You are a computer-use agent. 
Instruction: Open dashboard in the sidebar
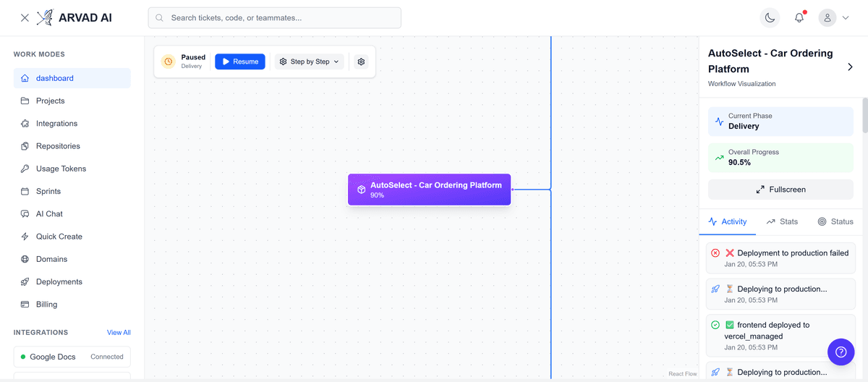[72, 78]
